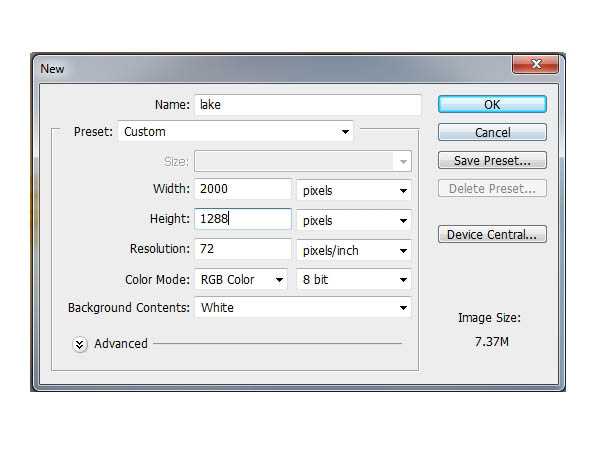Confirm the document with OK button
This screenshot has height=454, width=600.
(492, 105)
